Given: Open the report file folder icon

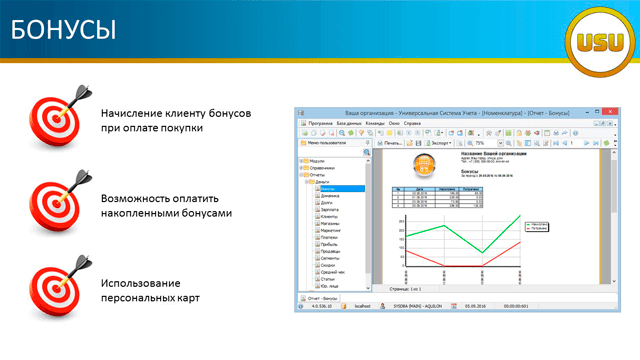Looking at the screenshot, I should coord(409,143).
